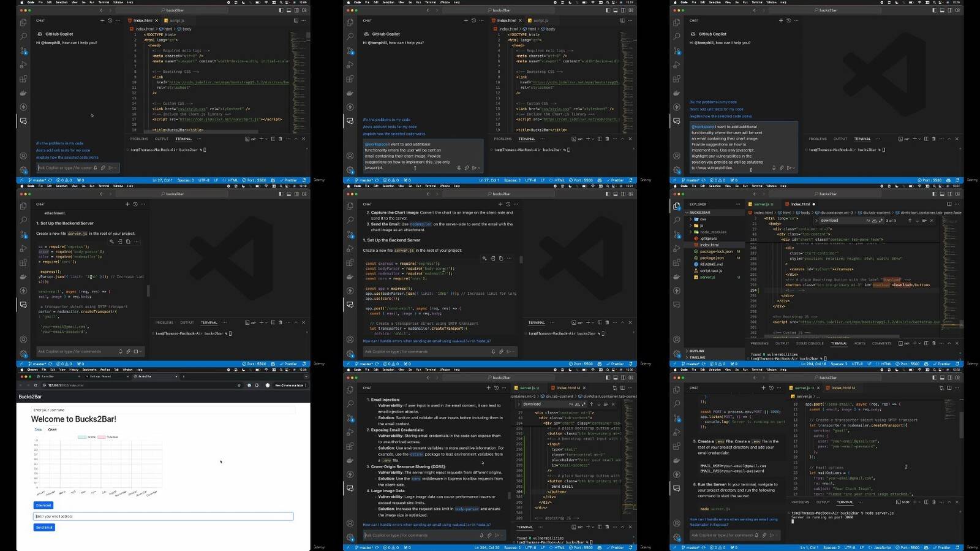Close the find widget in the Explorer-view window
This screenshot has width=980, height=551.
click(x=932, y=220)
